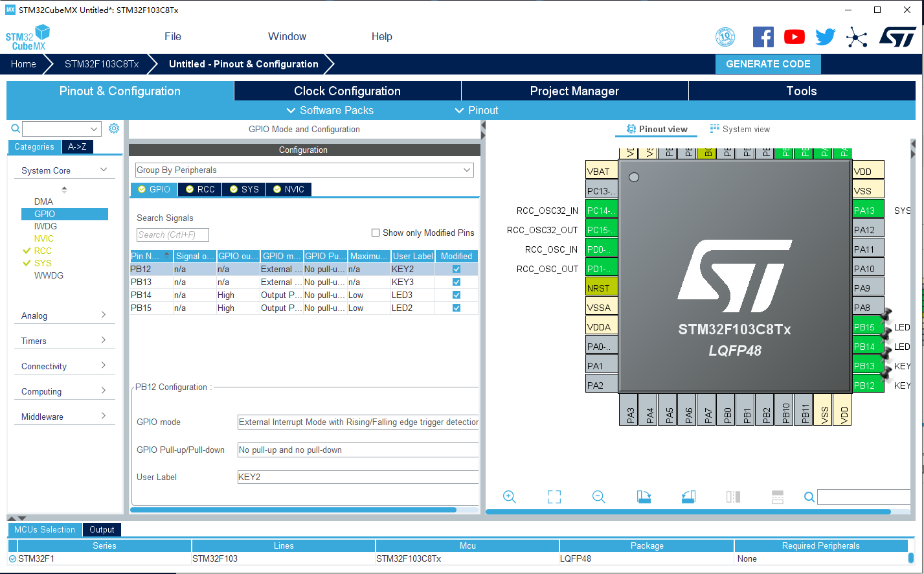Switch to the A->Z tab
The image size is (924, 574).
point(78,146)
